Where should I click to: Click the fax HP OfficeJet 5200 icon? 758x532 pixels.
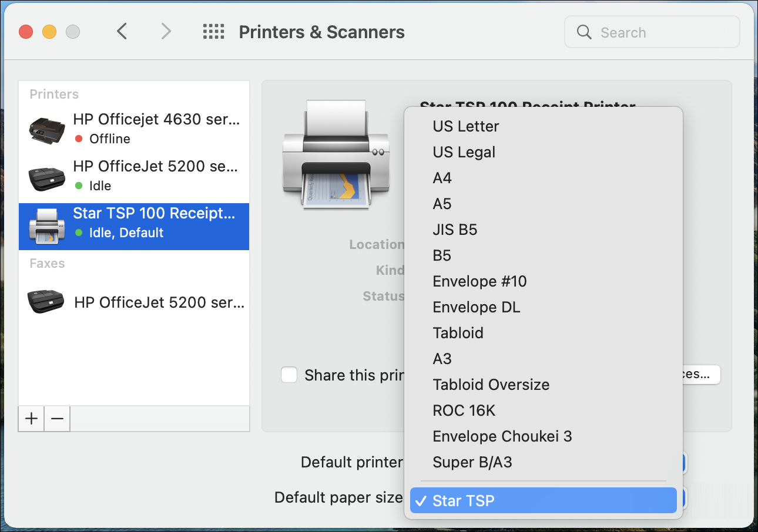(x=46, y=302)
